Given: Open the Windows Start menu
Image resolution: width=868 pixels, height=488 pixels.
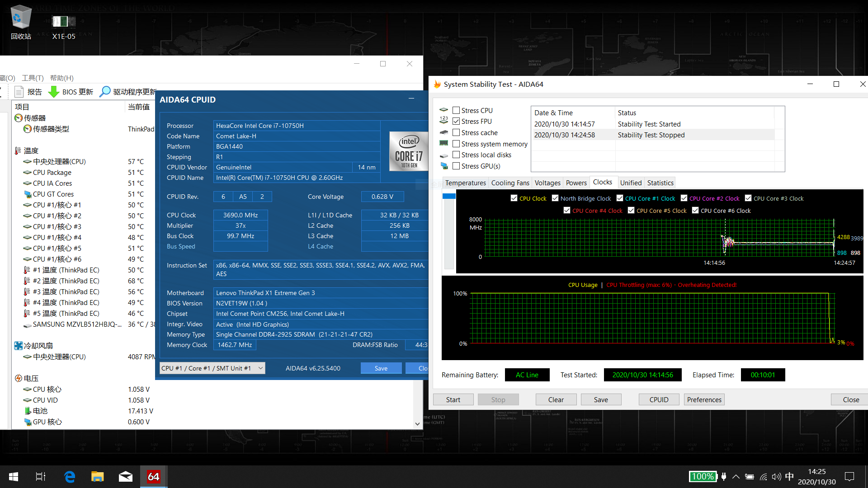Looking at the screenshot, I should point(14,477).
